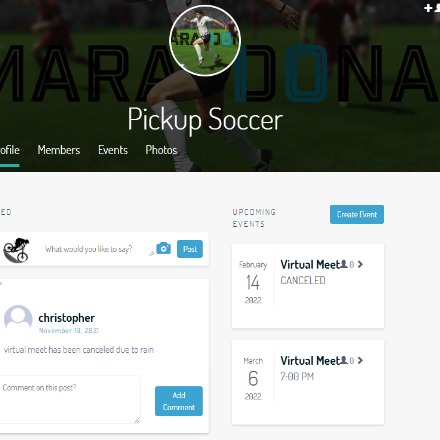Expand the February 14 Virtual Meet chevron
Image resolution: width=440 pixels, height=440 pixels.
point(360,264)
